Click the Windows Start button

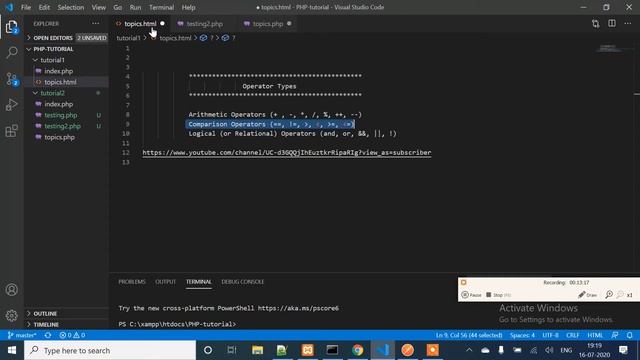[12, 350]
